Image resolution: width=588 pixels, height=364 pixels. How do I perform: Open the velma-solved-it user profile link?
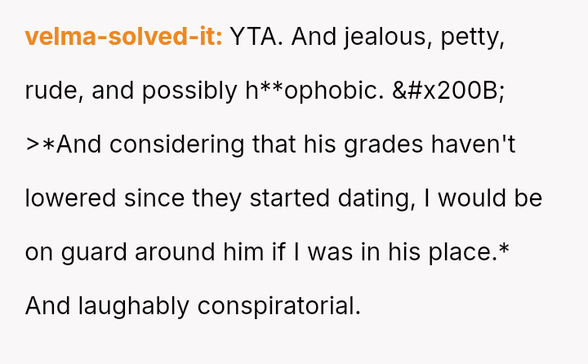click(x=123, y=37)
